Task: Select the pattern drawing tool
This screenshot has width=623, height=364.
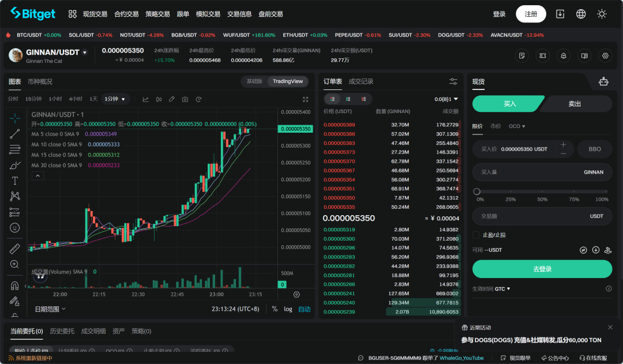Action: click(14, 196)
